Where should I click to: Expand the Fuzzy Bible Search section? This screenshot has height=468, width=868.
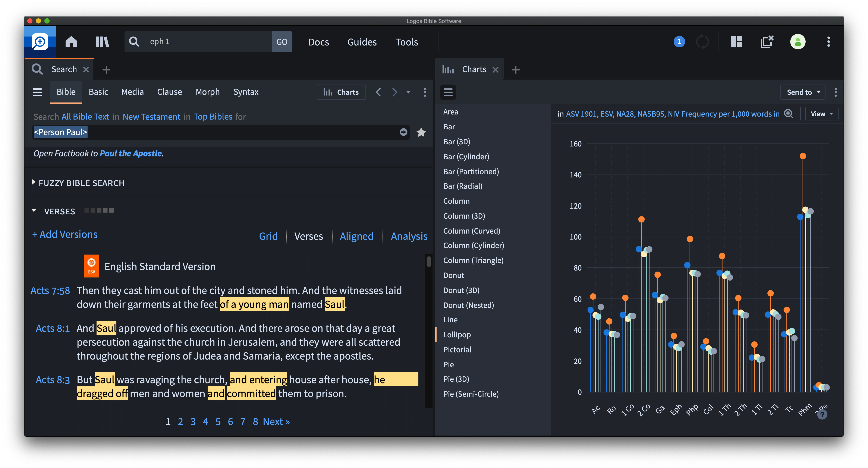(33, 182)
